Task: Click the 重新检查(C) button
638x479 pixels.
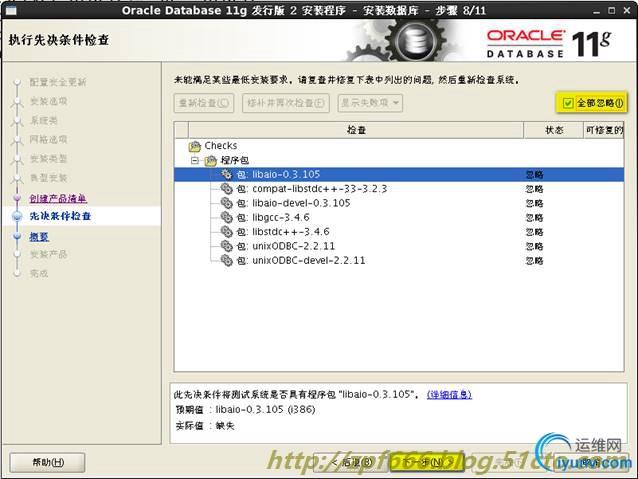Action: tap(204, 103)
